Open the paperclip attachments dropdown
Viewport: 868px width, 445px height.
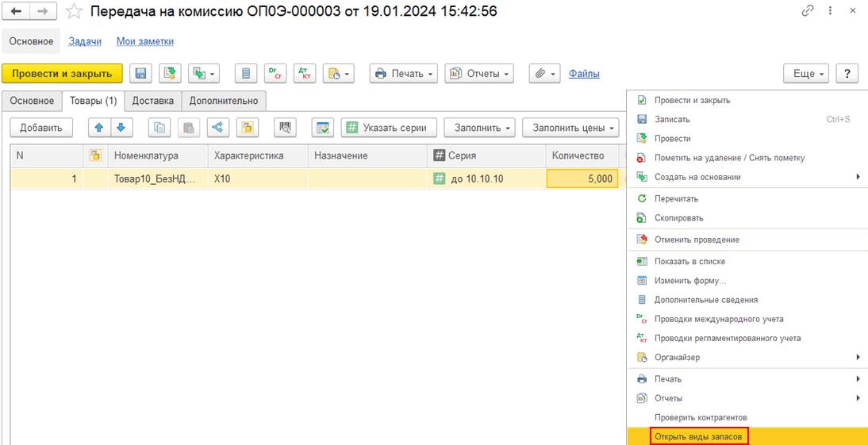pos(545,74)
